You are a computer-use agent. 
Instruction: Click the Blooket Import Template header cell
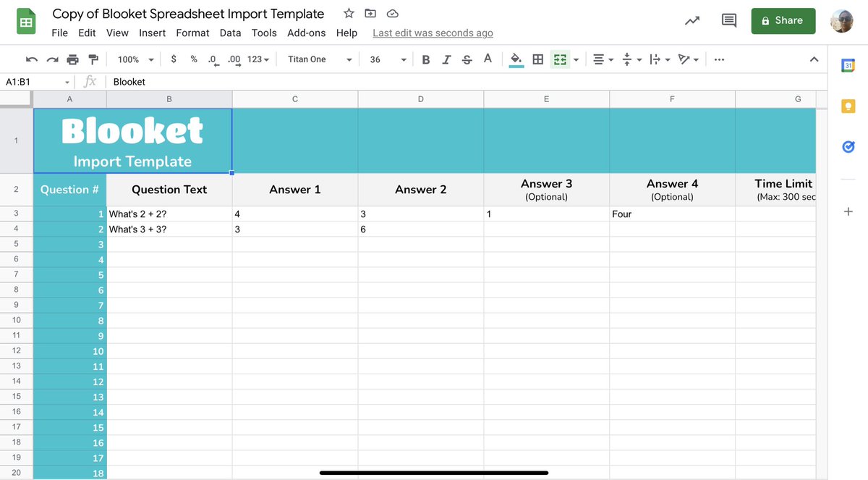coord(132,141)
